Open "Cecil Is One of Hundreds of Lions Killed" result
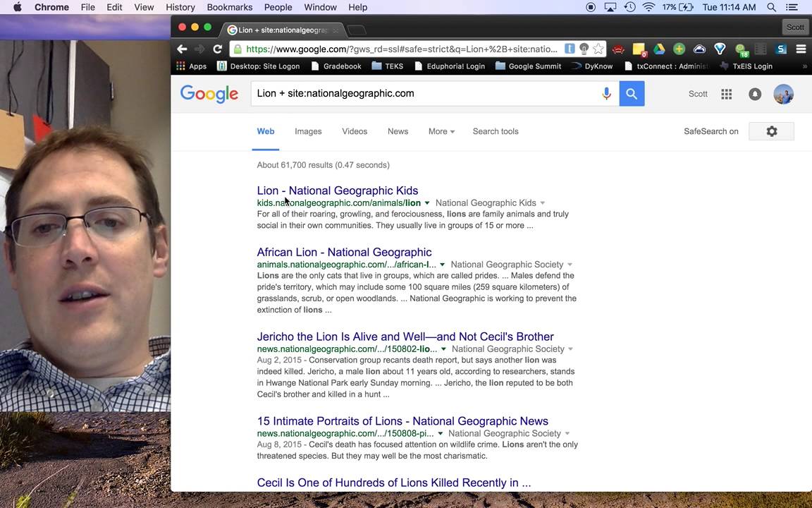 coord(393,483)
